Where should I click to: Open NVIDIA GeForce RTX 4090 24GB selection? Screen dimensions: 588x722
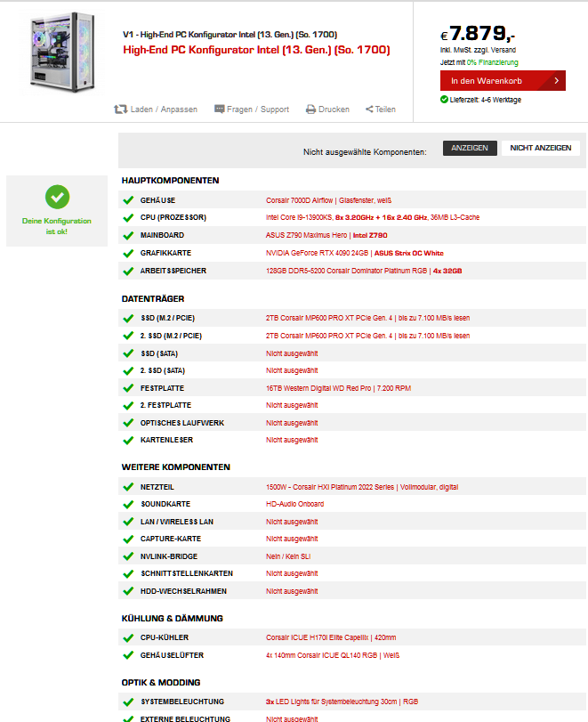(355, 253)
